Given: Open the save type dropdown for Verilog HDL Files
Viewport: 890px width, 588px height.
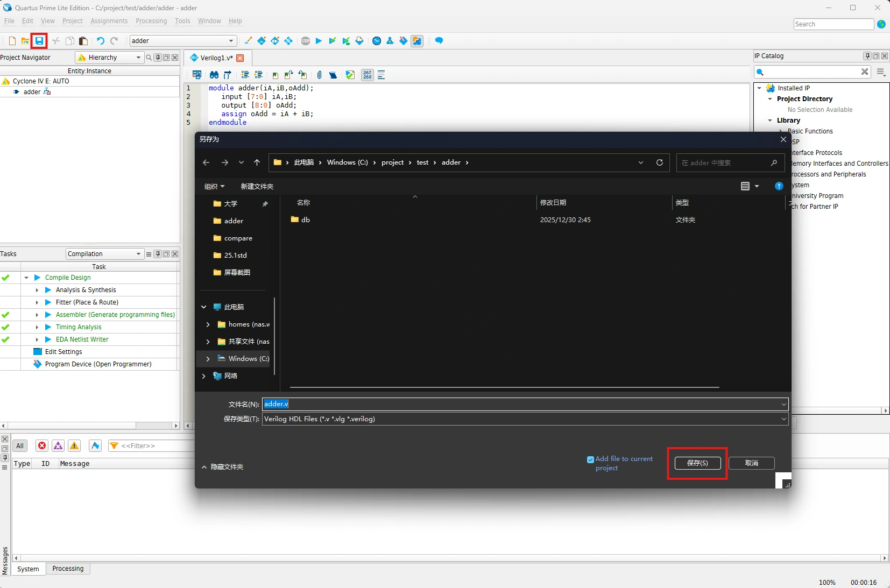Looking at the screenshot, I should (783, 419).
